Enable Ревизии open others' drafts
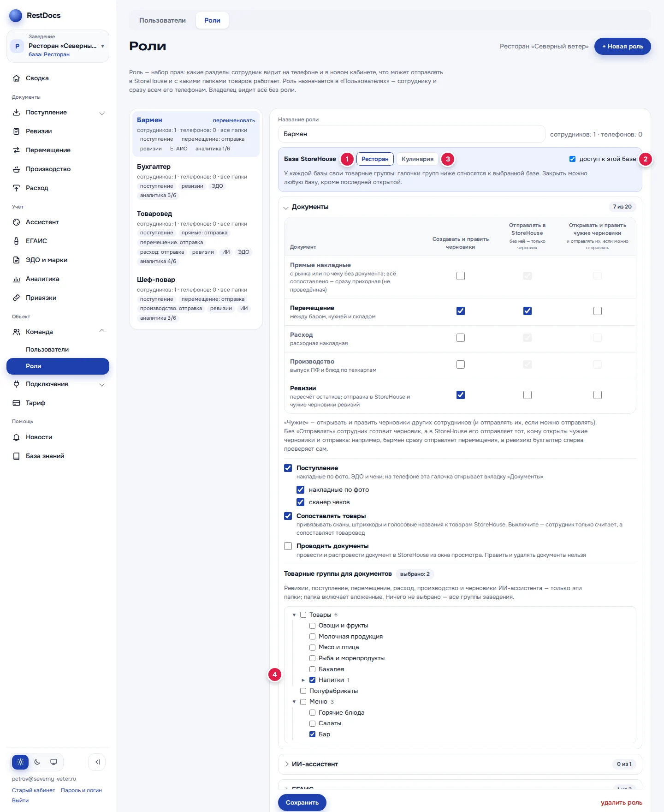 tap(598, 395)
